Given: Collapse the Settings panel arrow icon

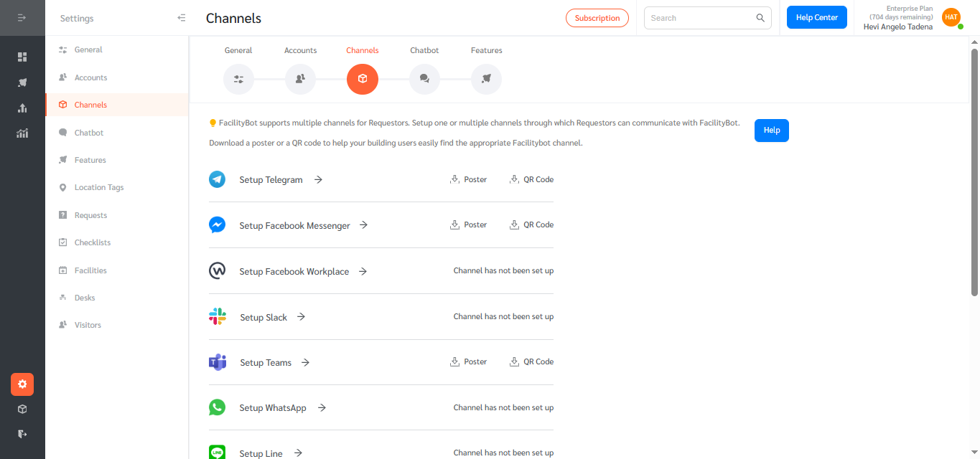Looking at the screenshot, I should (181, 18).
